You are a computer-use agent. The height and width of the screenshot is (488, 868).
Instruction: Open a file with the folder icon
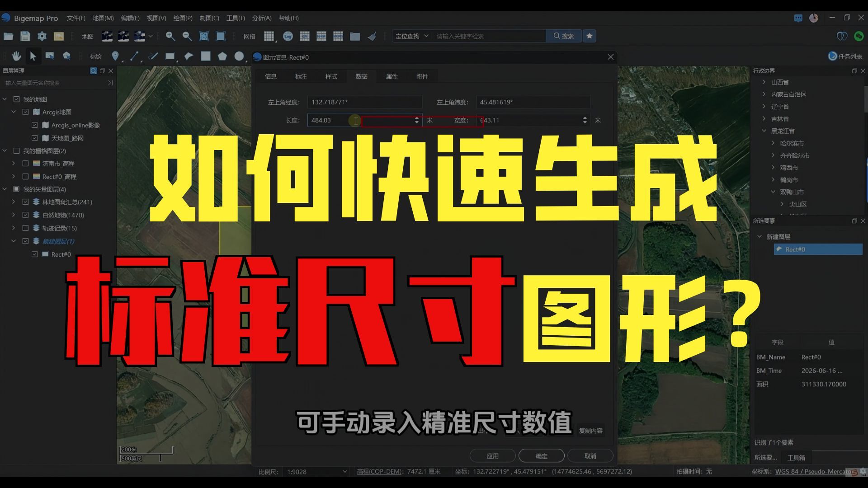pyautogui.click(x=8, y=36)
